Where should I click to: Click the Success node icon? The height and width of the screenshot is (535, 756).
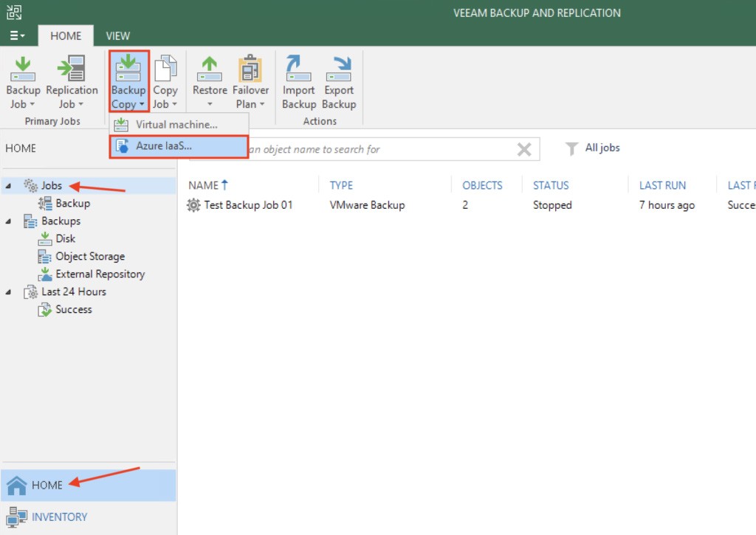(45, 309)
